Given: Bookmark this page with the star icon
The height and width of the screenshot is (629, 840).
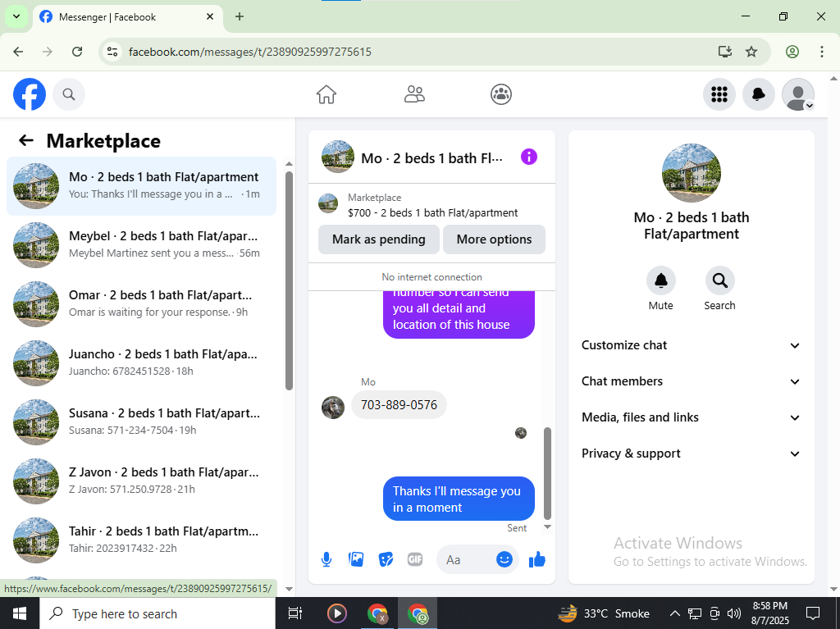Looking at the screenshot, I should [x=751, y=52].
